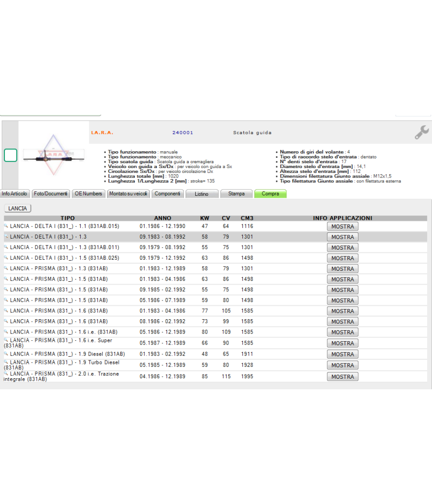This screenshot has height=504, width=432.
Task: Click the green Compra button
Action: click(x=270, y=194)
